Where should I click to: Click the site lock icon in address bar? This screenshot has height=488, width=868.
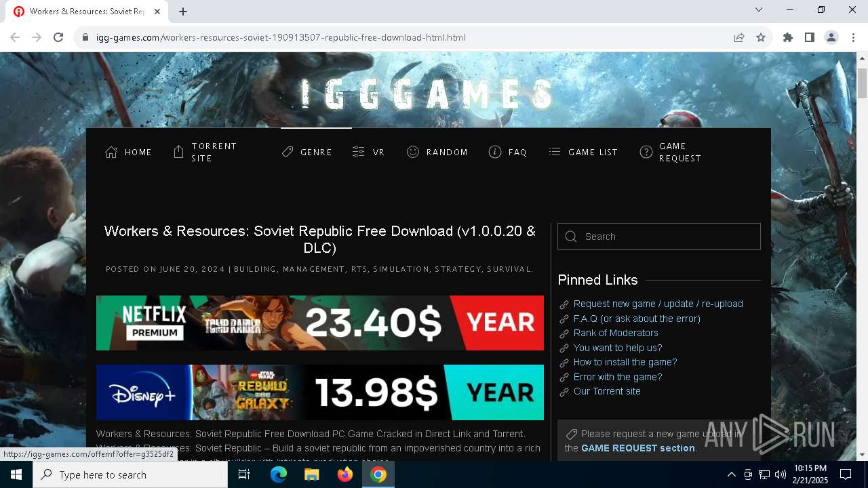(x=85, y=37)
